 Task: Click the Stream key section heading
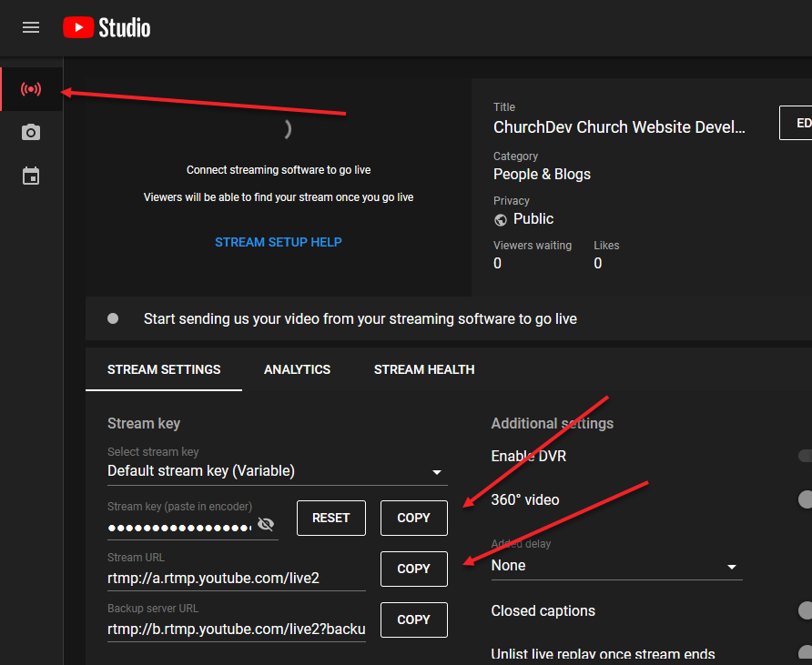(144, 423)
